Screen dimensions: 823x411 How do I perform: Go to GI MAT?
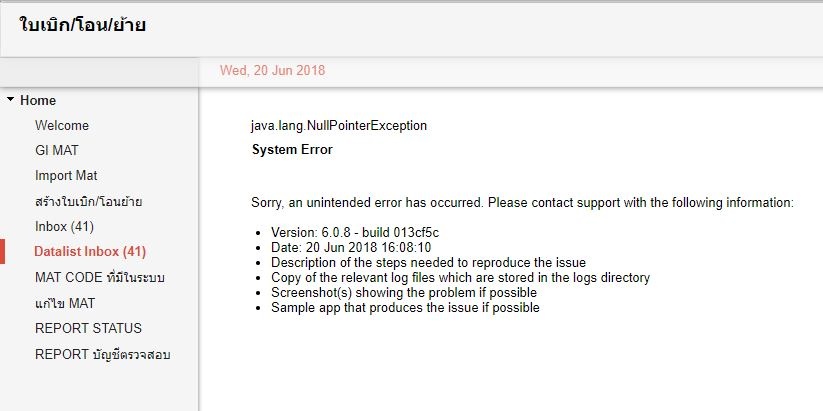click(57, 151)
